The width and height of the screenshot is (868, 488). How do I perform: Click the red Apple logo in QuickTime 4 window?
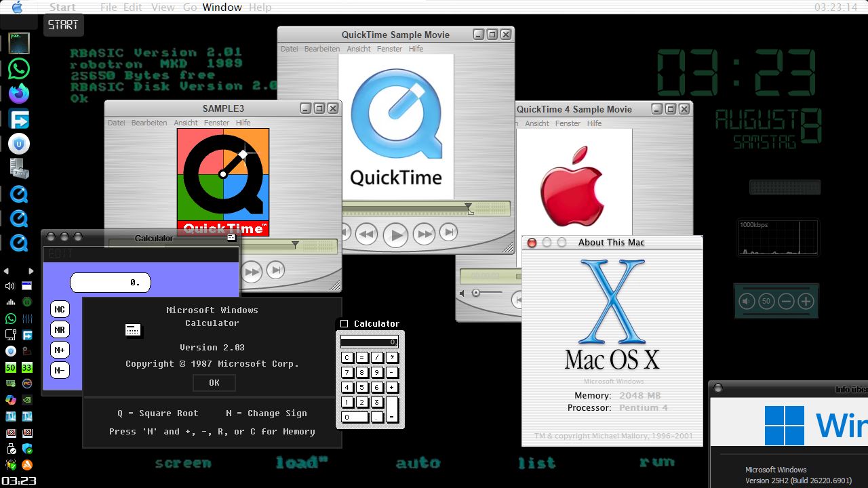[572, 186]
